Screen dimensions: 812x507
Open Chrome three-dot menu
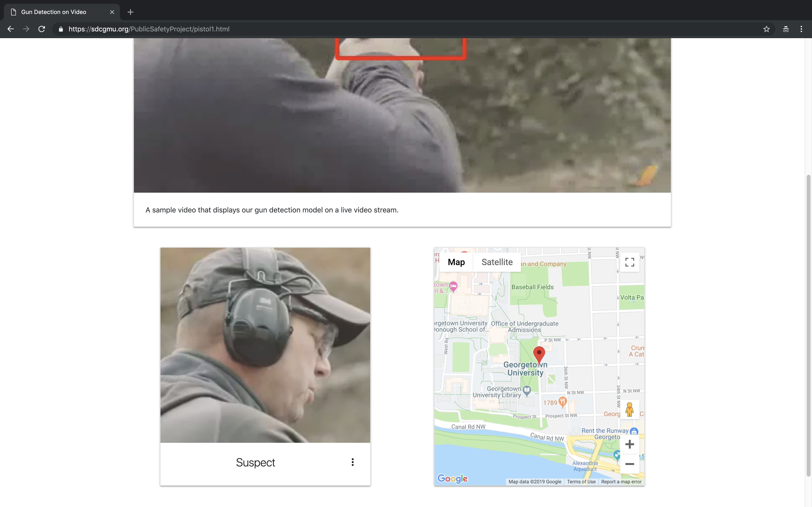(x=801, y=29)
